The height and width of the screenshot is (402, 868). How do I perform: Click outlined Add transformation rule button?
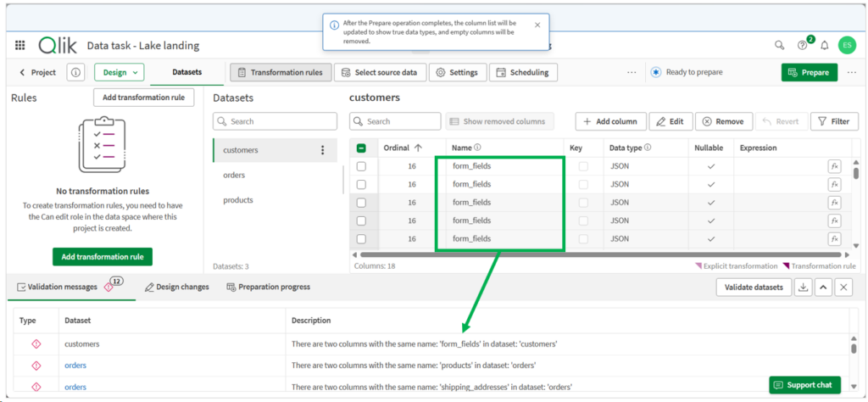(144, 98)
